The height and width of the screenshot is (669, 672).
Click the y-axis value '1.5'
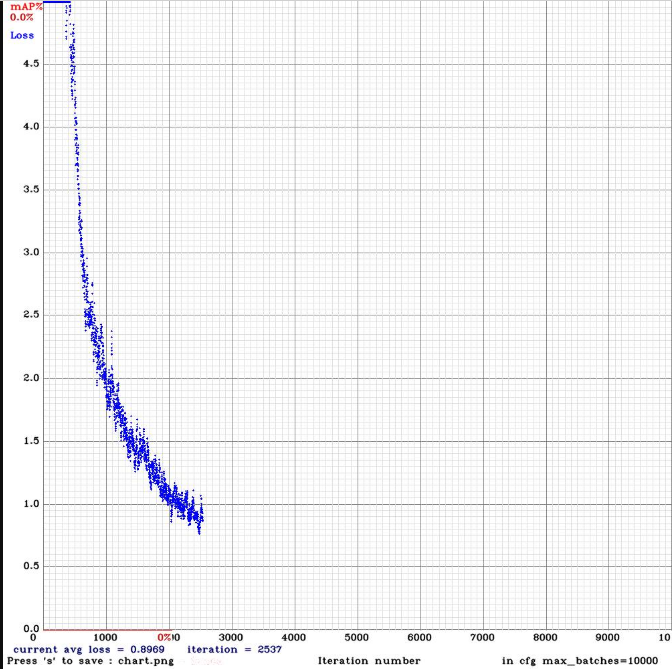pyautogui.click(x=31, y=441)
